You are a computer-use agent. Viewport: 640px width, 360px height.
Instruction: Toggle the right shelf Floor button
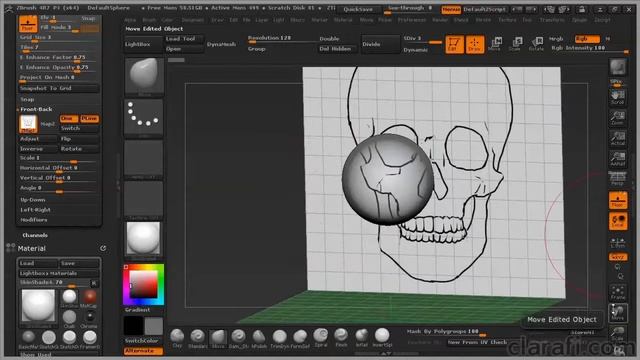(618, 200)
